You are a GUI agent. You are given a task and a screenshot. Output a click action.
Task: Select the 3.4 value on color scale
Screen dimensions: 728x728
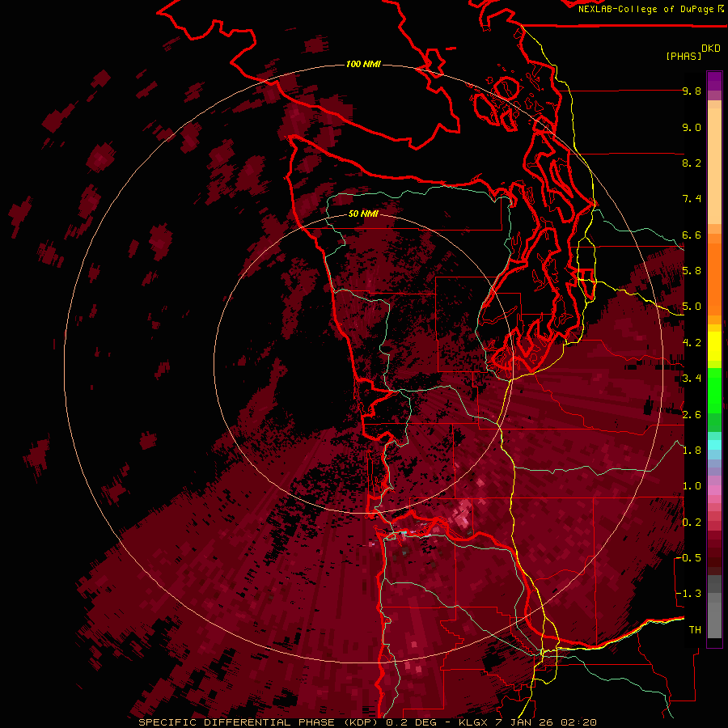point(692,379)
